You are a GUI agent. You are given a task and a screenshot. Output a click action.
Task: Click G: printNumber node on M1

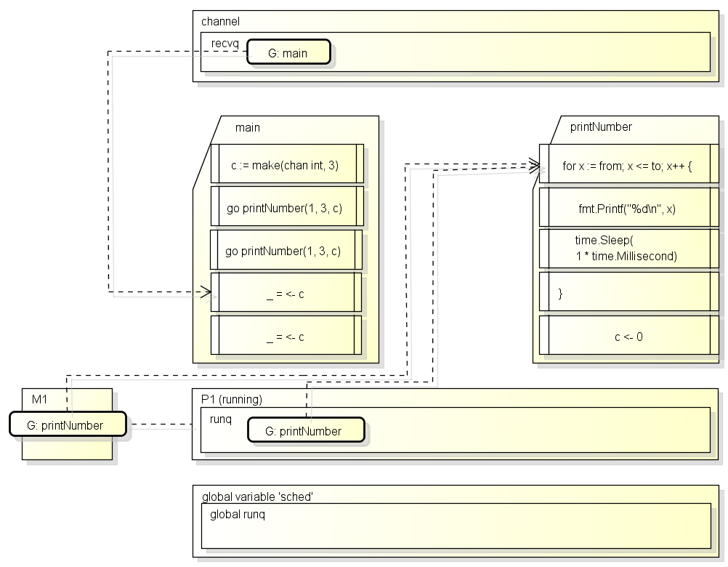[68, 424]
